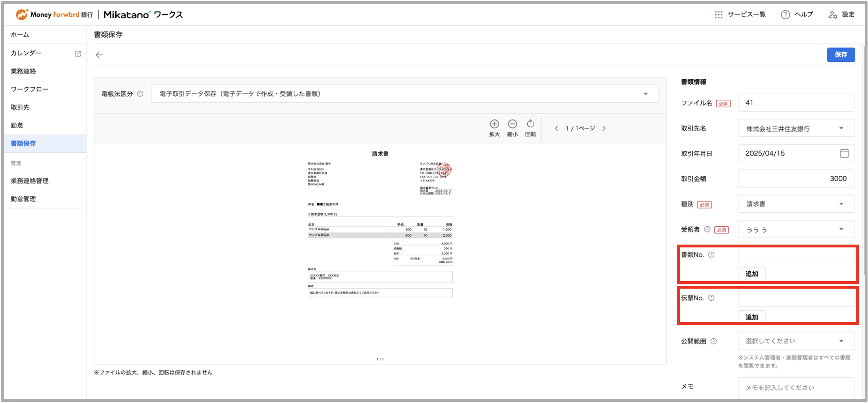Click the blue 保存 button
The height and width of the screenshot is (403, 868).
tap(841, 54)
